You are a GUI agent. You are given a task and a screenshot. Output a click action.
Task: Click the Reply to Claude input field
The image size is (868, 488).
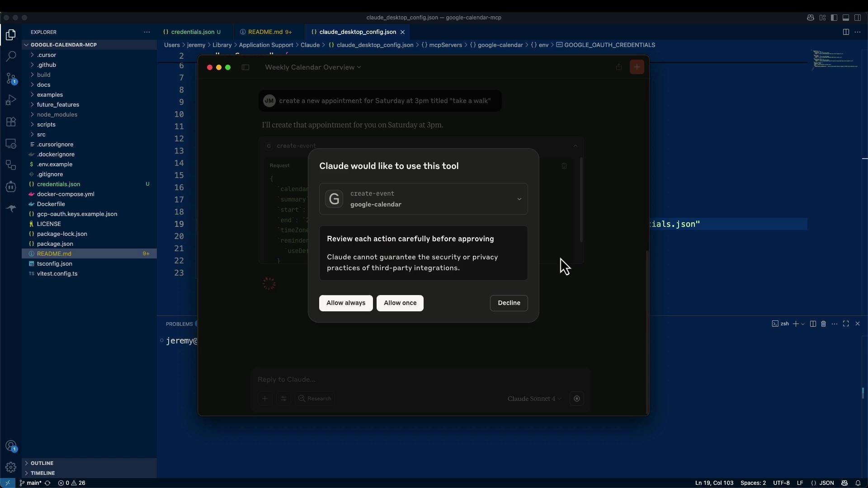coord(420,380)
